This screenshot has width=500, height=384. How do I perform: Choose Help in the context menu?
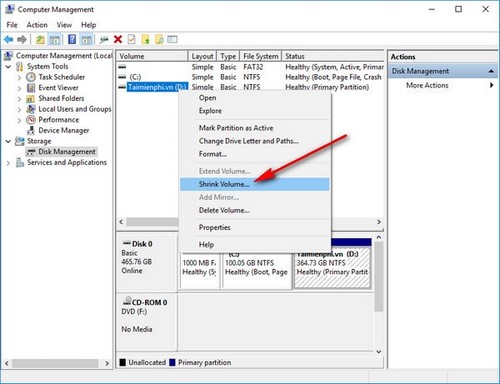(255, 244)
